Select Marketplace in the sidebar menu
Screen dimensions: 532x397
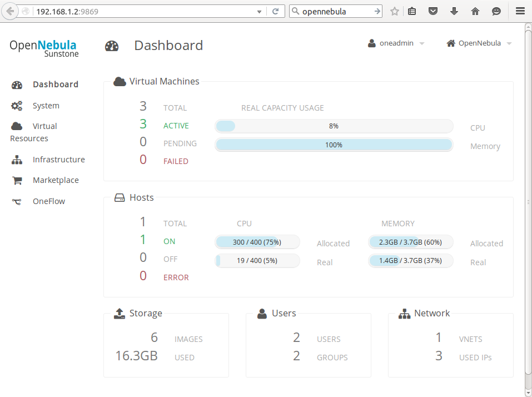(56, 180)
